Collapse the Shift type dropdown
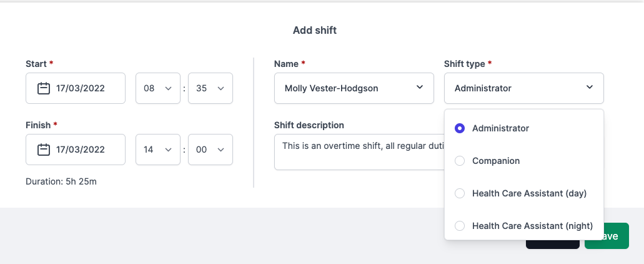Image resolution: width=644 pixels, height=264 pixels. 523,88
